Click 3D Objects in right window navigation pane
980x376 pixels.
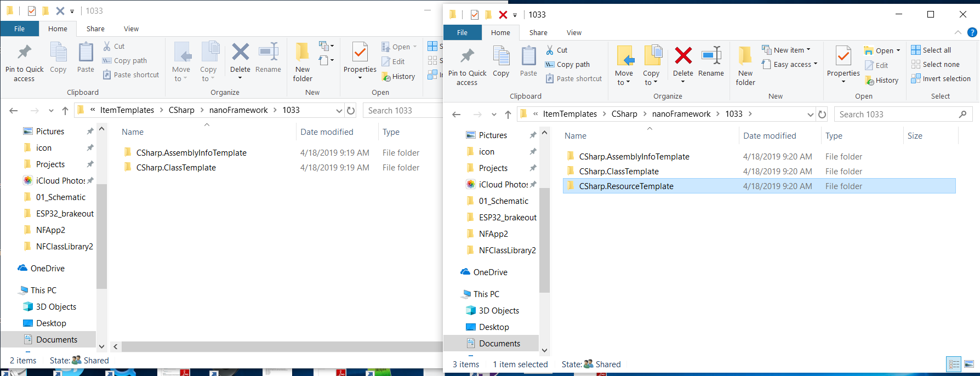[499, 311]
